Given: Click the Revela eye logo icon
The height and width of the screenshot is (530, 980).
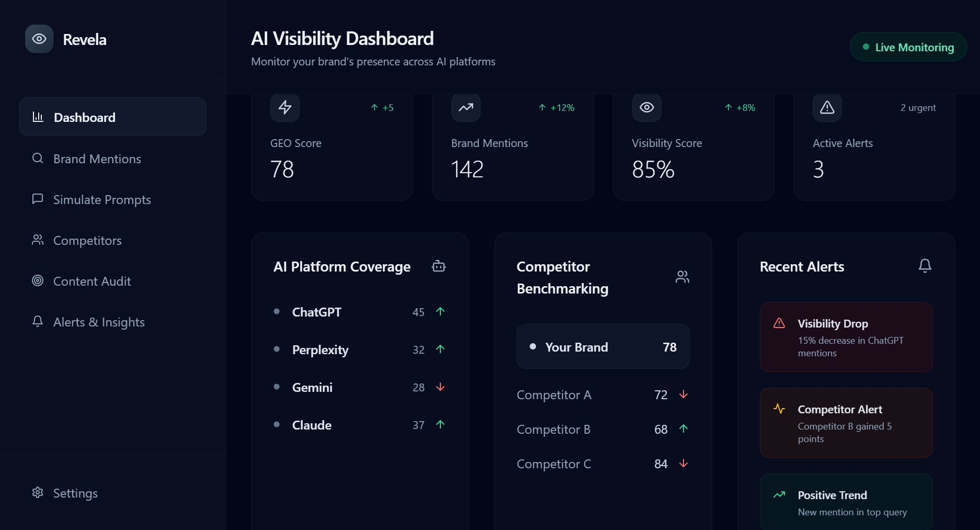Looking at the screenshot, I should click(x=39, y=39).
